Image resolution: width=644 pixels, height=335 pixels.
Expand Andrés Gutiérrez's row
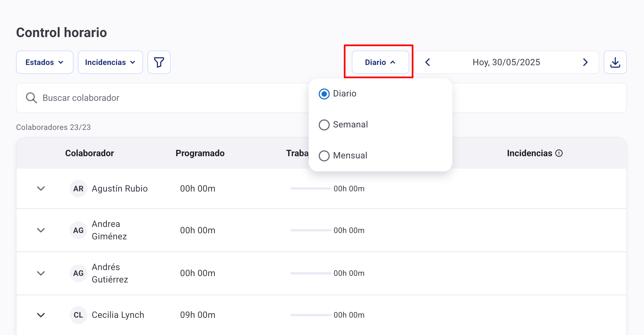[41, 273]
